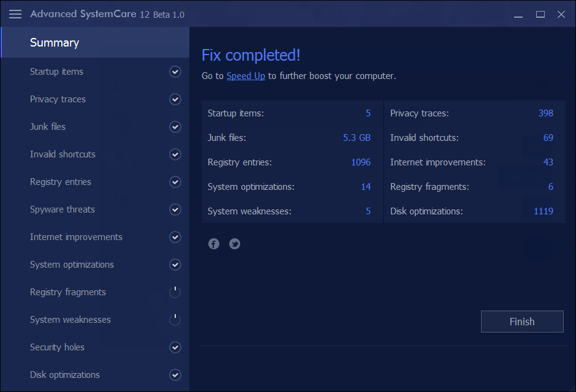Click the Security holes checkmark icon
The height and width of the screenshot is (392, 576).
point(175,347)
